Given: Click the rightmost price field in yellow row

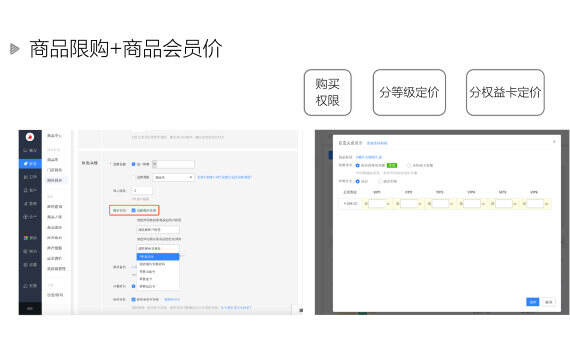Looking at the screenshot, I should click(535, 204).
